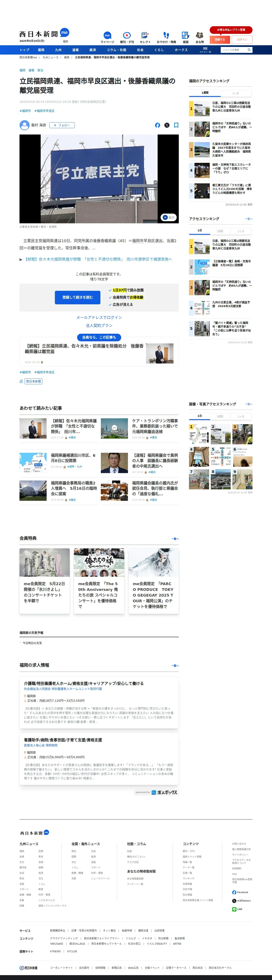Click footer 西日本新聞 company logo
Screen dimensions: 272x980
(x=29, y=968)
